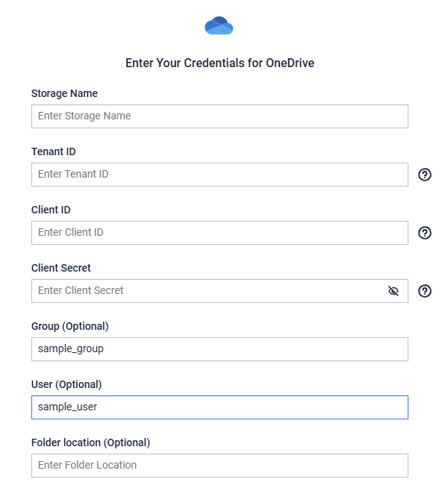Viewport: 448px width, 488px height.
Task: Click the Storage Name label
Action: tap(64, 93)
